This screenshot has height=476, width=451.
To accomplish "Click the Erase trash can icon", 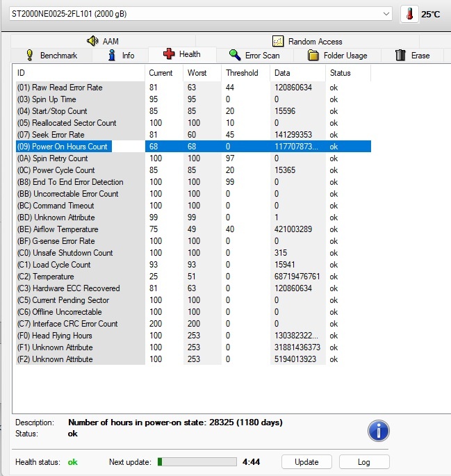I will [400, 55].
